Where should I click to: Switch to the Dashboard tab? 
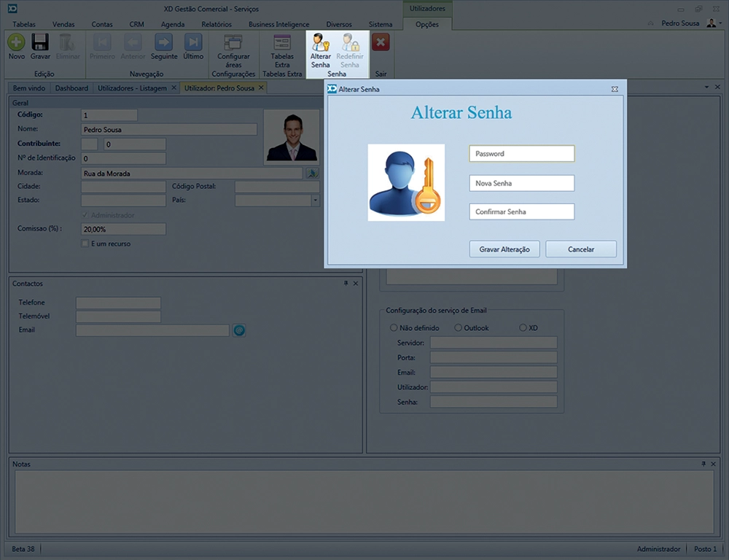[x=71, y=88]
